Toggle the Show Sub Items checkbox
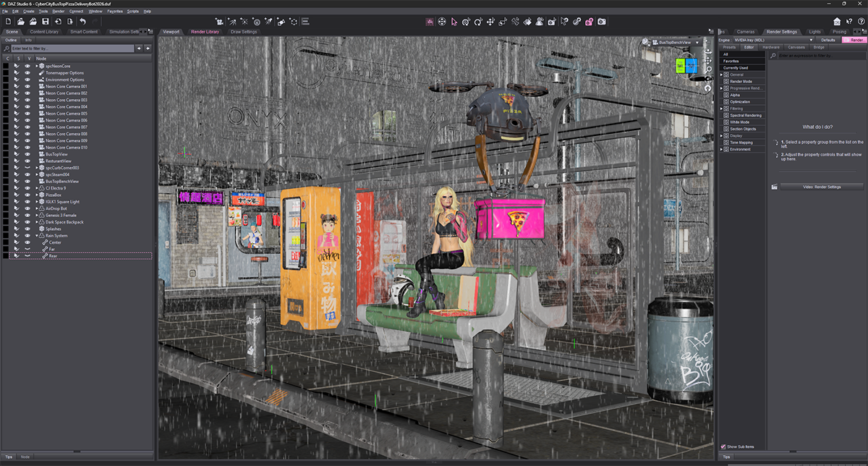The width and height of the screenshot is (868, 466). pos(723,446)
